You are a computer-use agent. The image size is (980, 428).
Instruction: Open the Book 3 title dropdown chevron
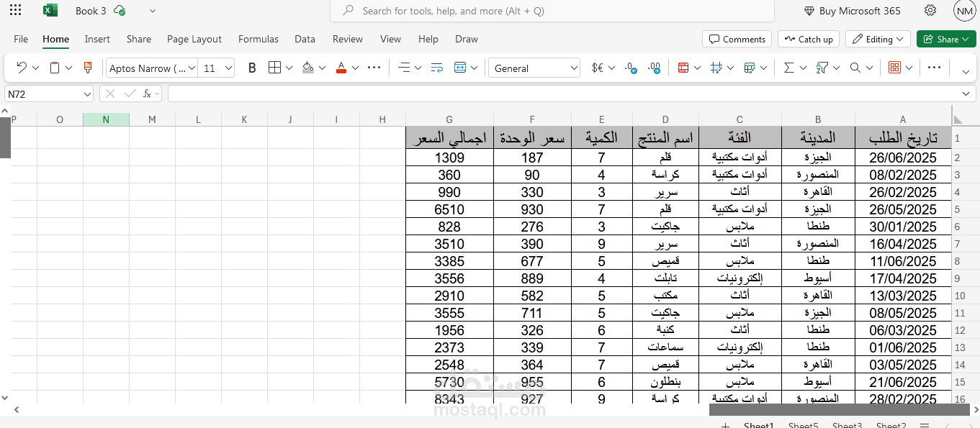[153, 11]
